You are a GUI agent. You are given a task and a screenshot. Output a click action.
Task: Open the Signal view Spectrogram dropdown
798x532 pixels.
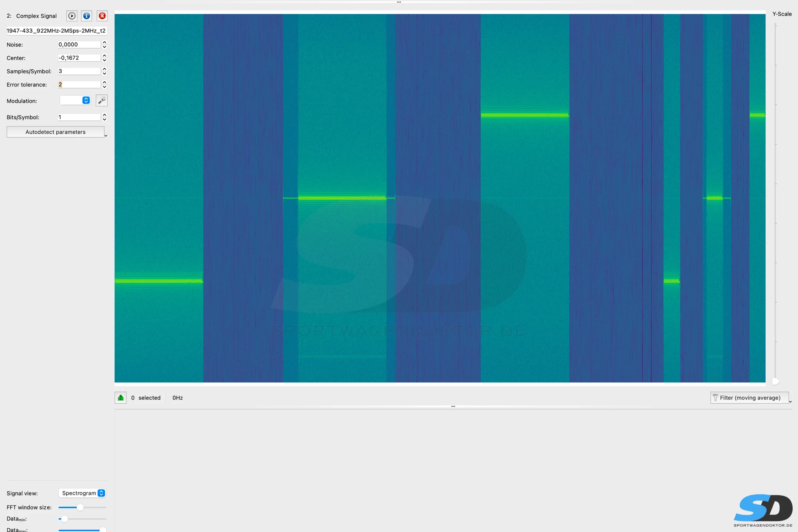coord(82,493)
